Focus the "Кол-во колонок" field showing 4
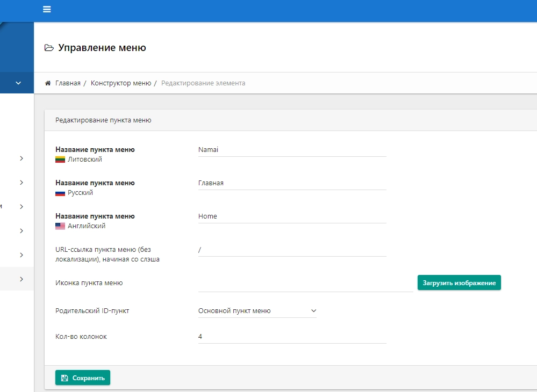Screen dimensions: 537x392 (x=292, y=337)
